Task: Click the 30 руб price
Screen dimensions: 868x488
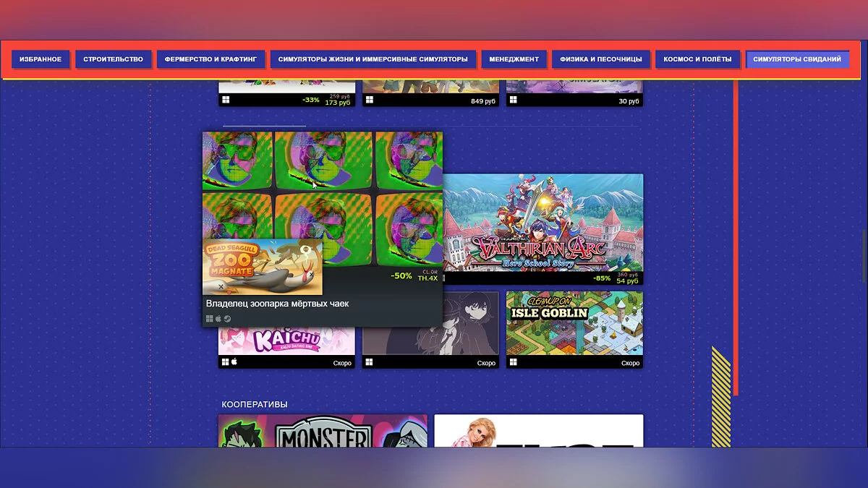Action: 629,101
